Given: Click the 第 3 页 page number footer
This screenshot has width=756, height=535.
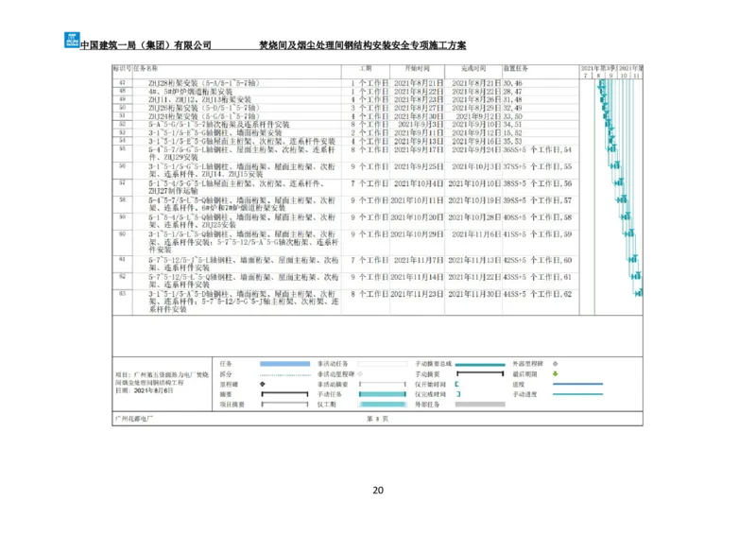Looking at the screenshot, I should [377, 418].
